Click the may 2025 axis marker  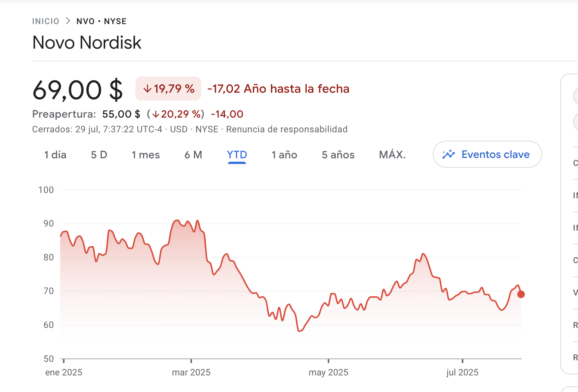point(329,372)
